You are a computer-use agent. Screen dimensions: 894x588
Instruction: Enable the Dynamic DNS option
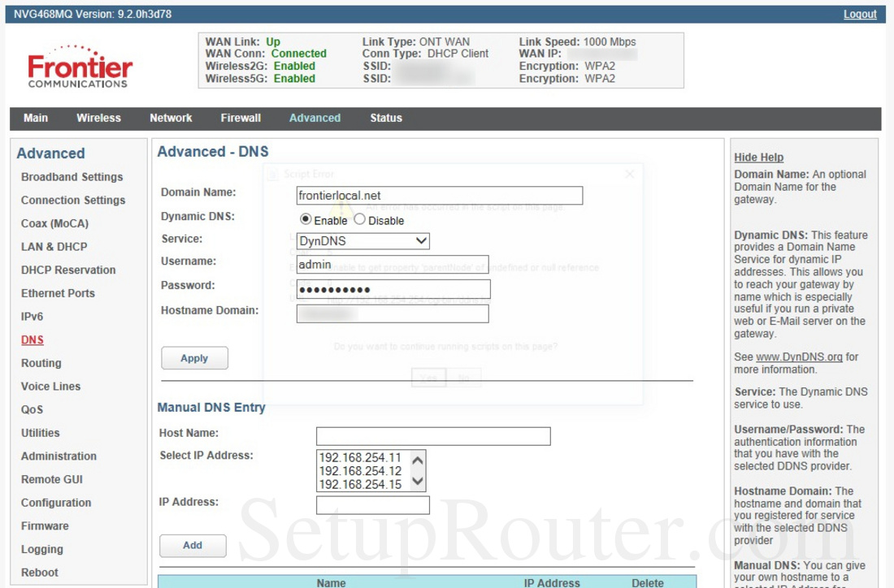pyautogui.click(x=306, y=219)
